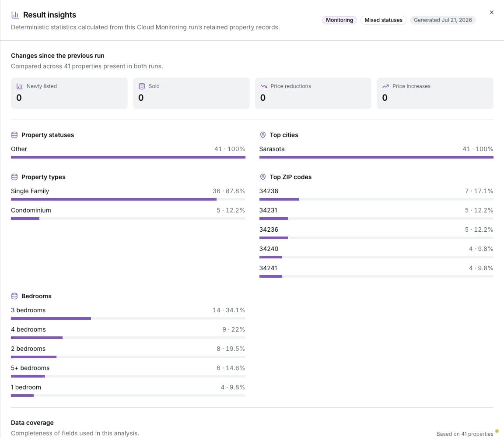Viewport: 504px width, 438px height.
Task: Click 'Based on 41 properties' text
Action: click(465, 434)
